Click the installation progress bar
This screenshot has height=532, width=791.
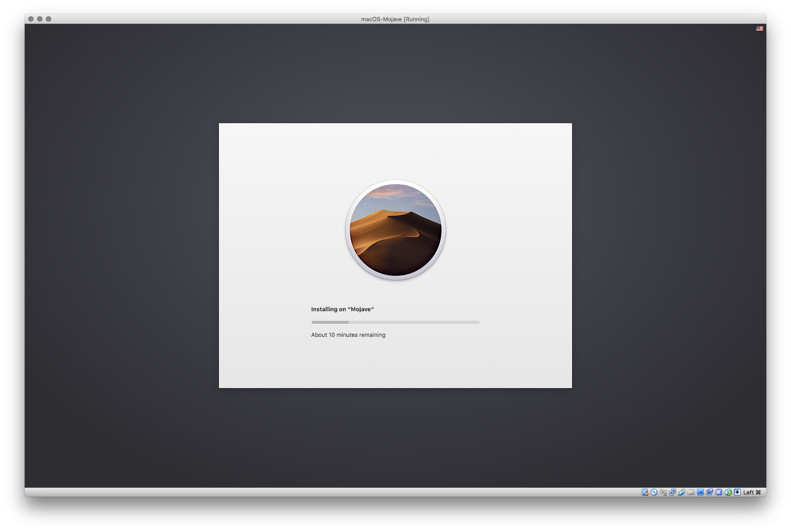click(x=395, y=322)
